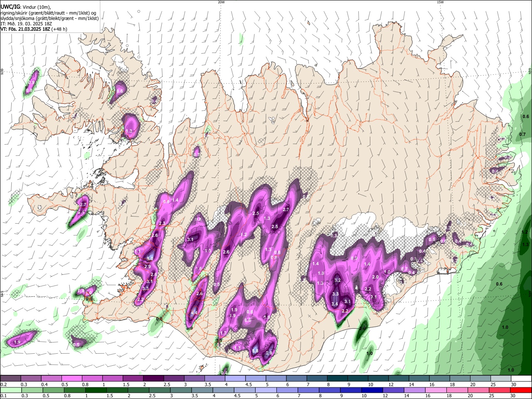Click the 2.3 precipitation value on the map

point(162,224)
